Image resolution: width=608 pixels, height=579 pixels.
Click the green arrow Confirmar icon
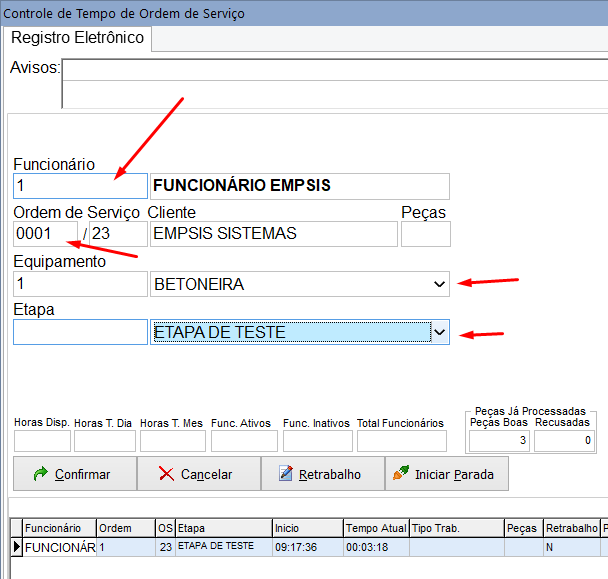(40, 474)
